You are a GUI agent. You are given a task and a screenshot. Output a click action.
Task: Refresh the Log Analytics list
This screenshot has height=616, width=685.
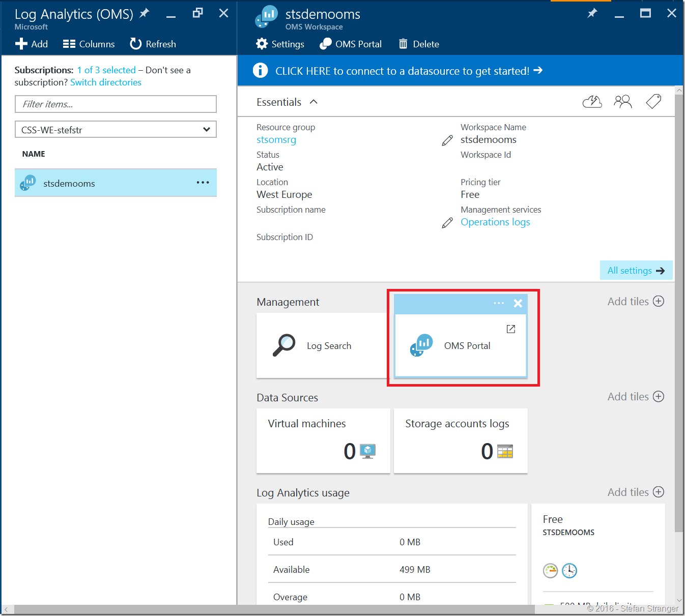[153, 44]
